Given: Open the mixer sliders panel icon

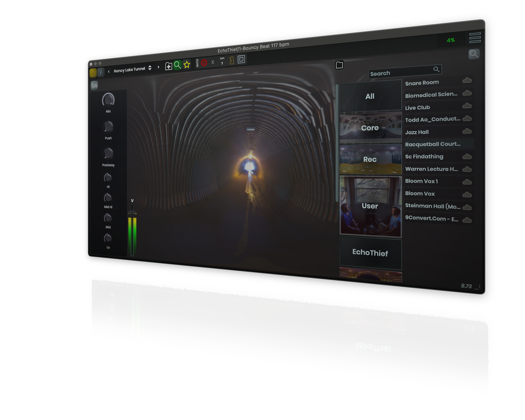Looking at the screenshot, I should pyautogui.click(x=94, y=85).
